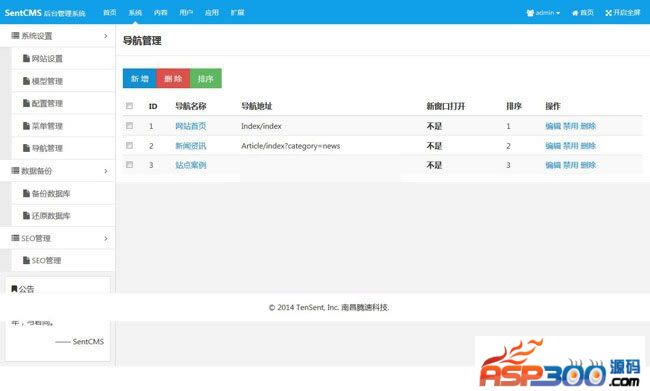Click 删除 in the 新闻资讯 row
The height and width of the screenshot is (391, 650).
(x=588, y=146)
